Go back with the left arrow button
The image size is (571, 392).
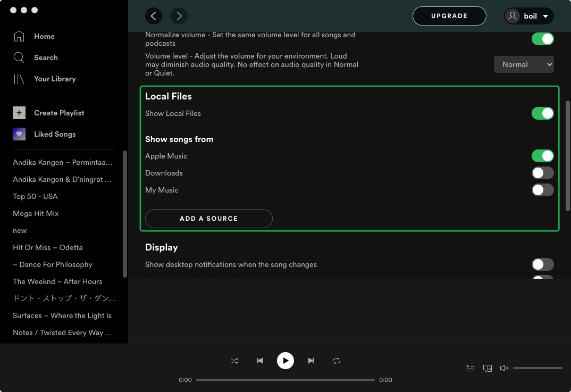tap(154, 16)
